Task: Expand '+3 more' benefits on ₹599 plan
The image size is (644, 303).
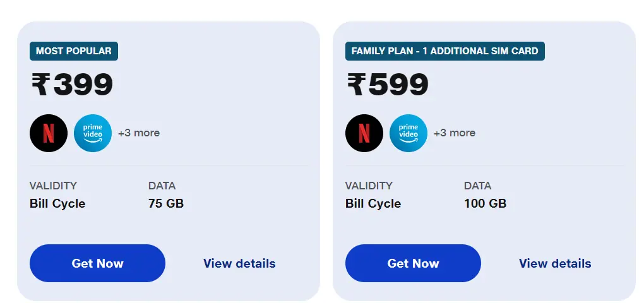Action: pyautogui.click(x=455, y=133)
